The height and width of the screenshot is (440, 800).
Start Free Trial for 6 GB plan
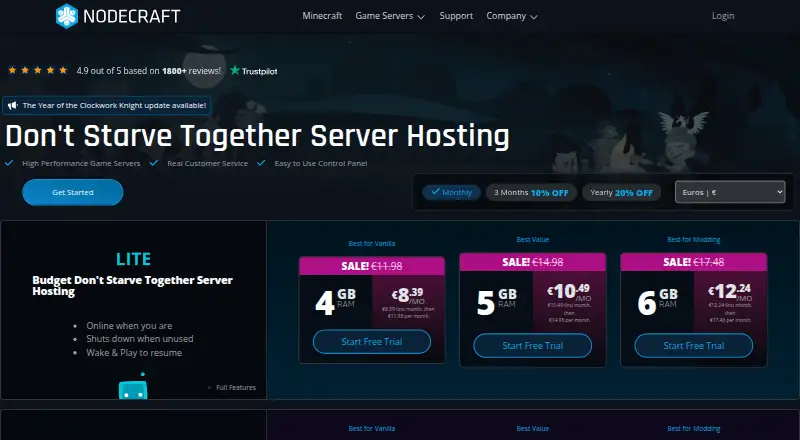point(694,346)
